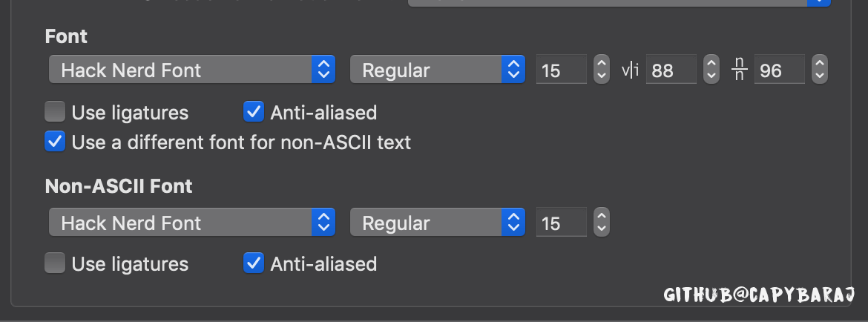The width and height of the screenshot is (868, 322).
Task: Open the Font family dropdown showing Hack Nerd Font
Action: coord(191,70)
